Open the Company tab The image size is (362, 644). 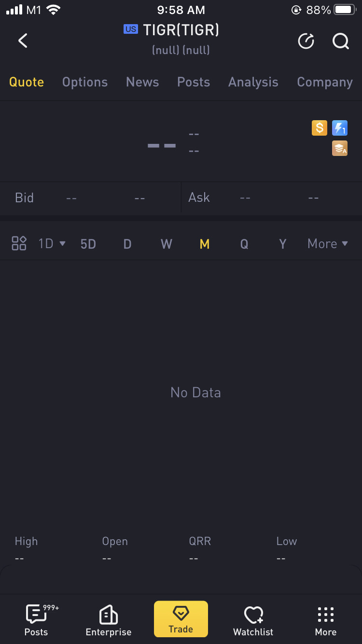click(325, 82)
